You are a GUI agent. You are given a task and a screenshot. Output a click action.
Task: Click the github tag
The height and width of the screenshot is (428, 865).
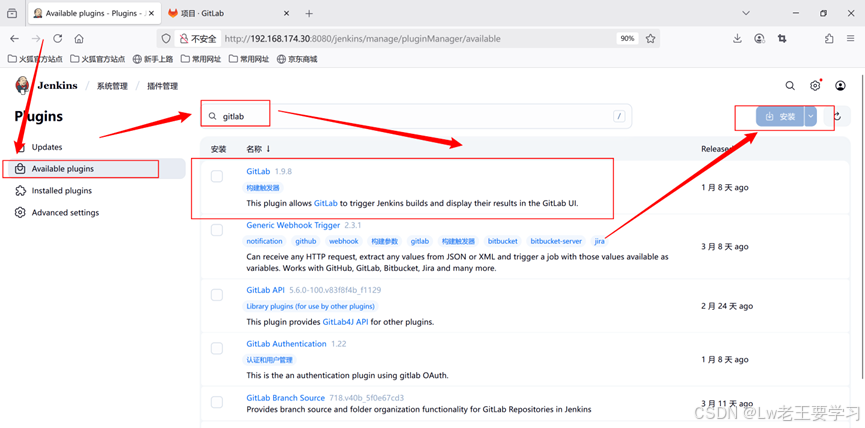click(x=306, y=241)
